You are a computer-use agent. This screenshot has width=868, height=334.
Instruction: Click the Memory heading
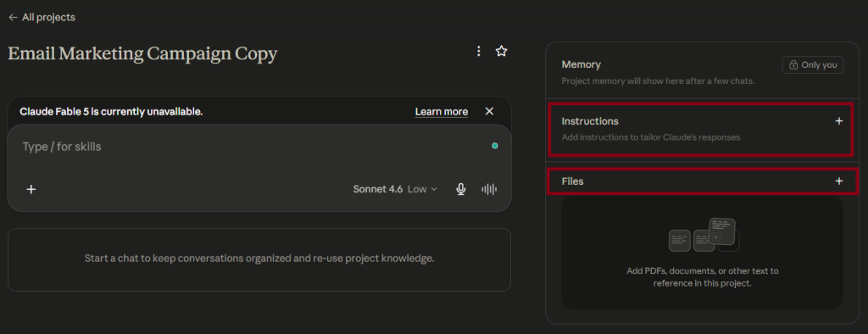(581, 64)
